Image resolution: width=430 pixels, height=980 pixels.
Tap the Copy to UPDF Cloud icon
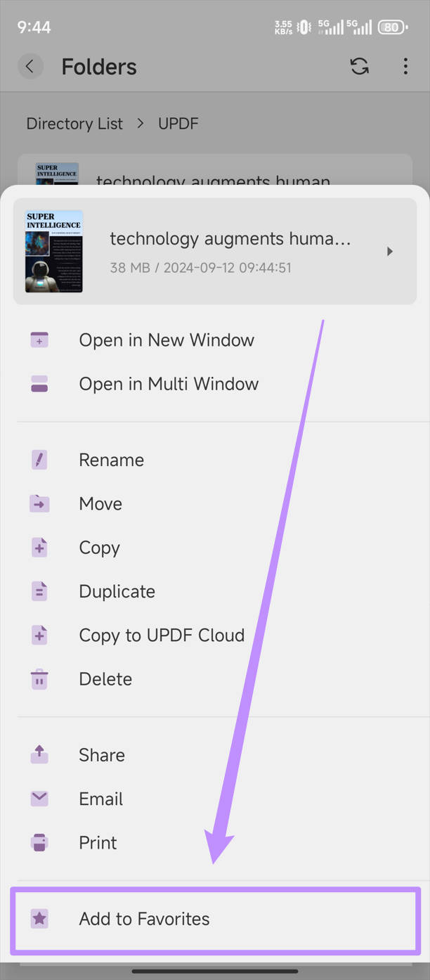point(39,635)
